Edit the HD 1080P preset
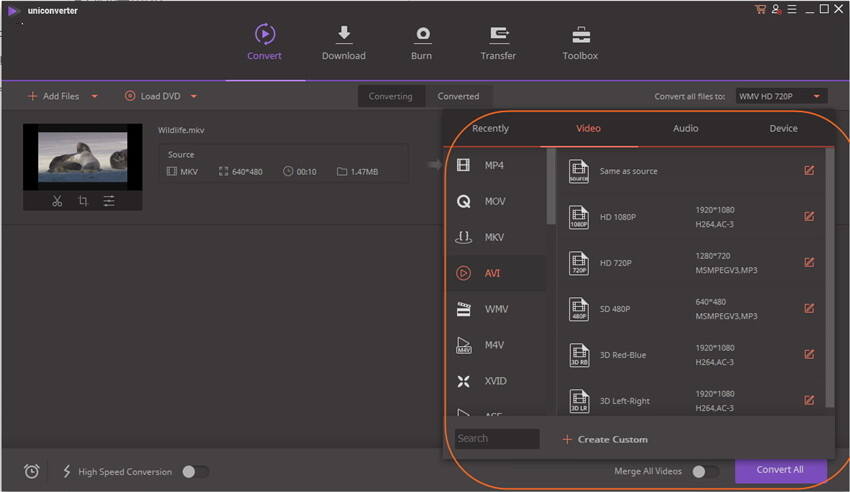 809,217
